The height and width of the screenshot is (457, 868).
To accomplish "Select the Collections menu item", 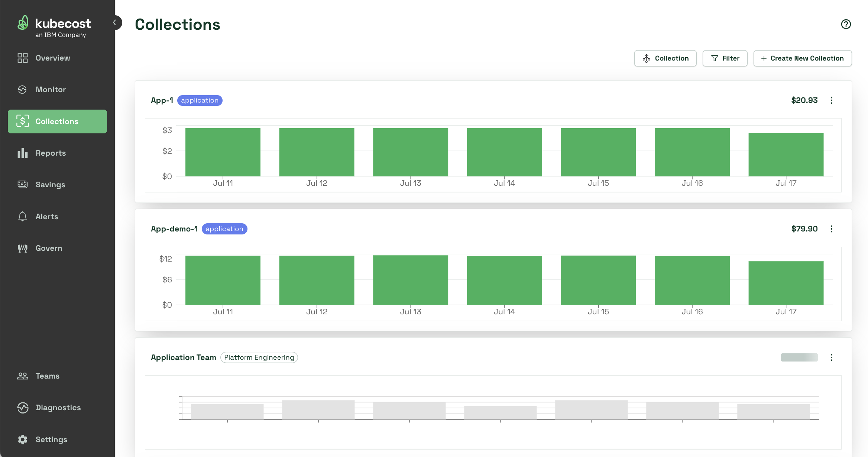I will click(x=57, y=121).
